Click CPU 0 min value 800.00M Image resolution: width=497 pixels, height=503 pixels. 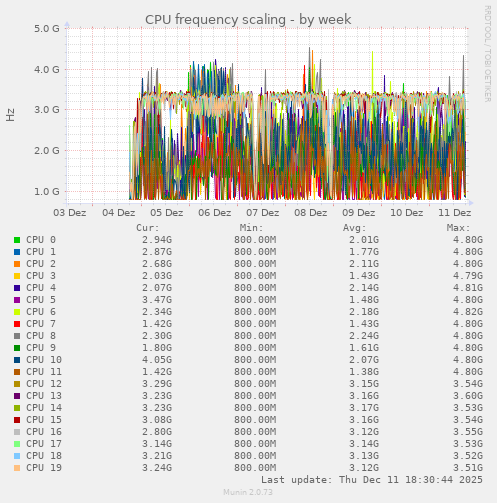[255, 240]
